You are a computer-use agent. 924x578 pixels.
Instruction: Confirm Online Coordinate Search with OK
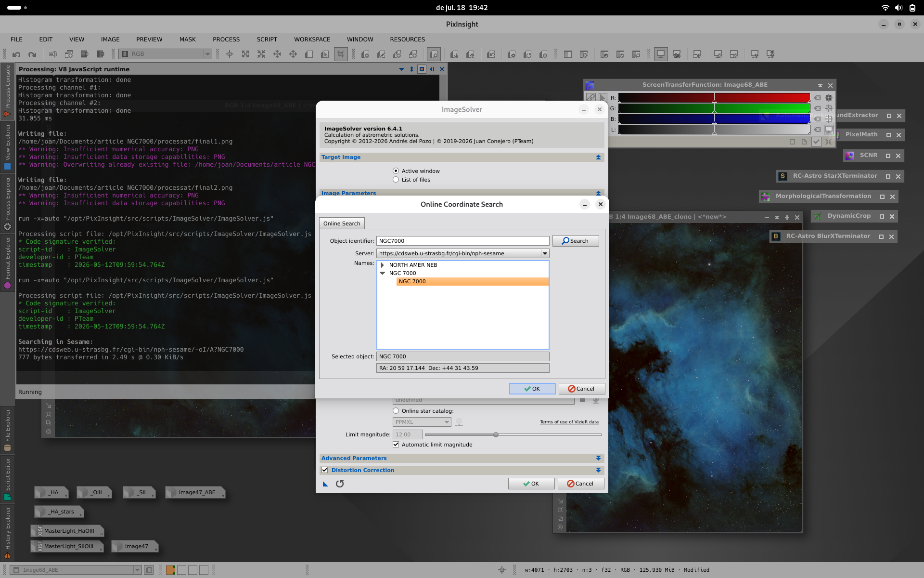click(x=532, y=389)
